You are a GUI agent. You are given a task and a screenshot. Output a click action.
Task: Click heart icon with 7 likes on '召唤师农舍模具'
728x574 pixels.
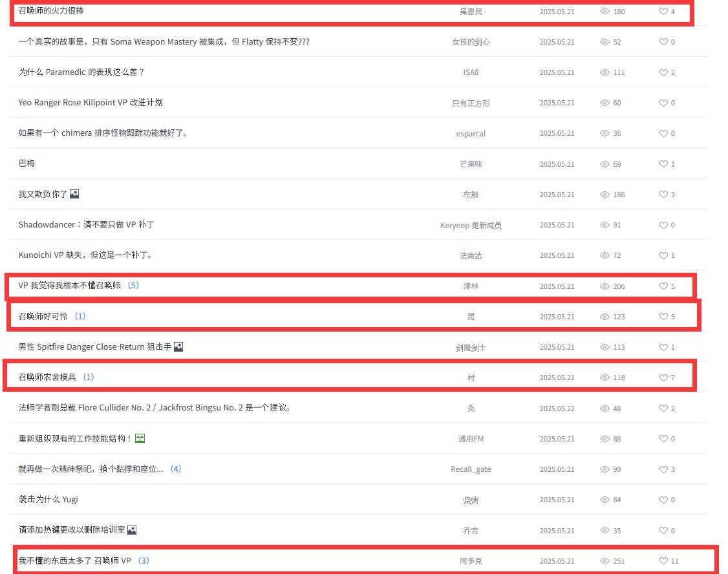663,377
